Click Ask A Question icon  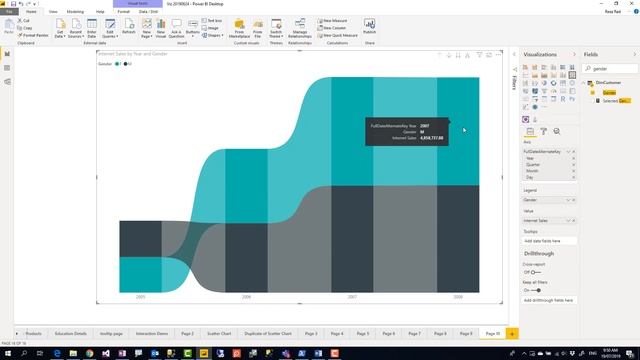[x=176, y=28]
